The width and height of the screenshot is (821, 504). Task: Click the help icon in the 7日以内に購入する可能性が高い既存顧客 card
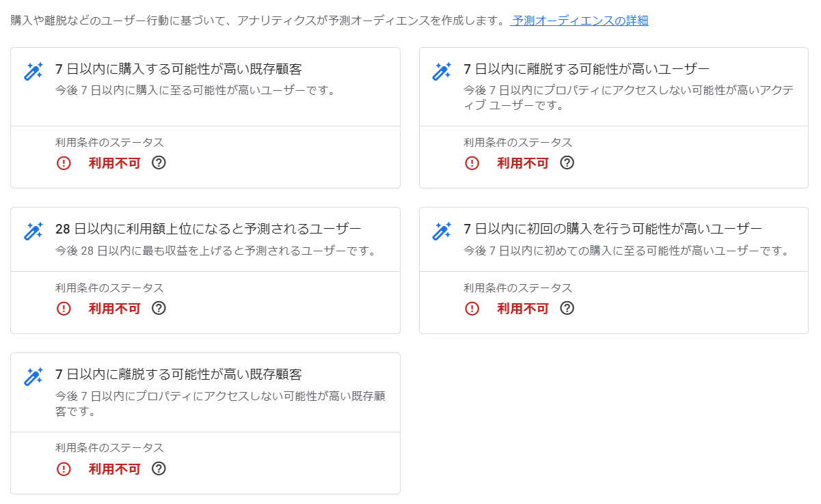[x=159, y=163]
